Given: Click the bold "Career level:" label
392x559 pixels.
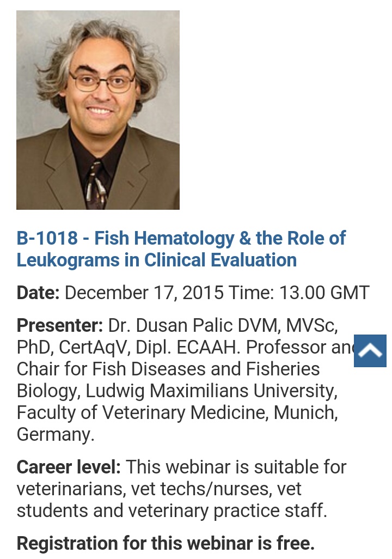Looking at the screenshot, I should [x=69, y=467].
